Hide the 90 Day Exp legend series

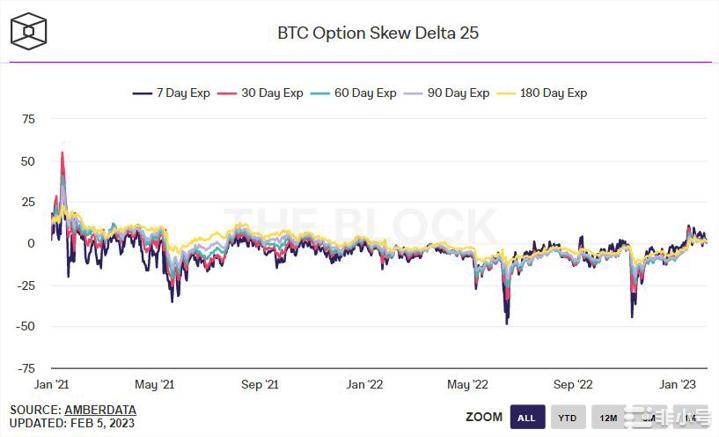(x=461, y=93)
